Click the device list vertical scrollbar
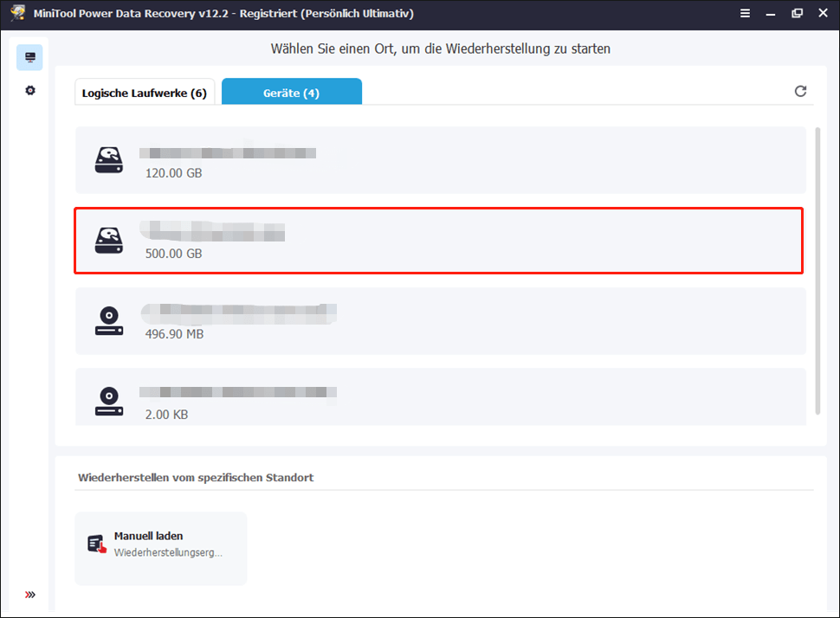Image resolution: width=840 pixels, height=618 pixels. (818, 268)
